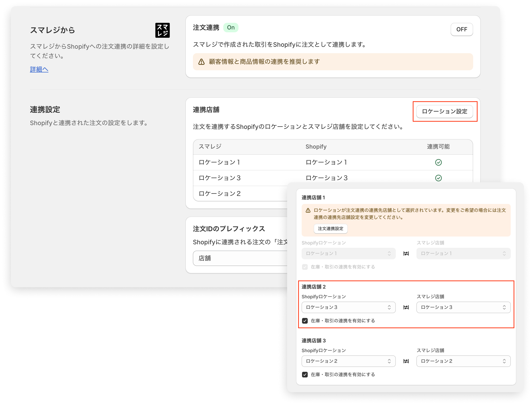The image size is (532, 405).
Task: Open Shopifyロケーション dropdown showing ロケーション３
Action: (x=348, y=307)
